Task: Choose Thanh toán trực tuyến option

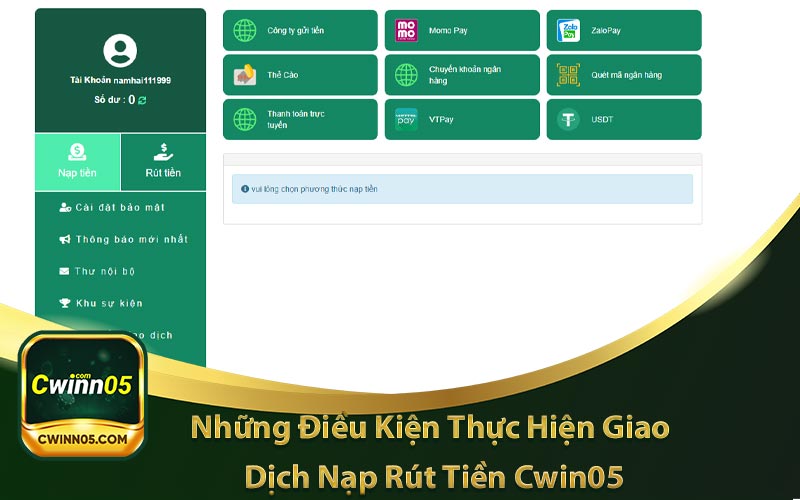Action: (300, 119)
